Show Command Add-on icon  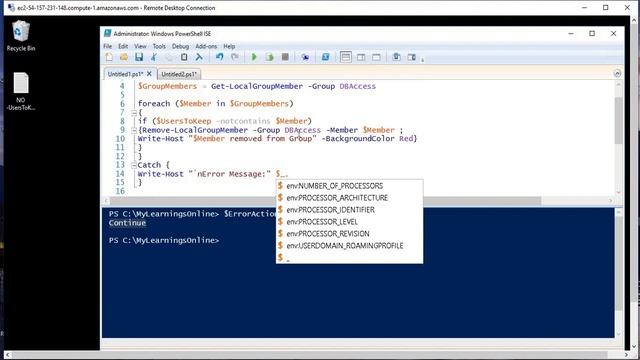tap(411, 57)
